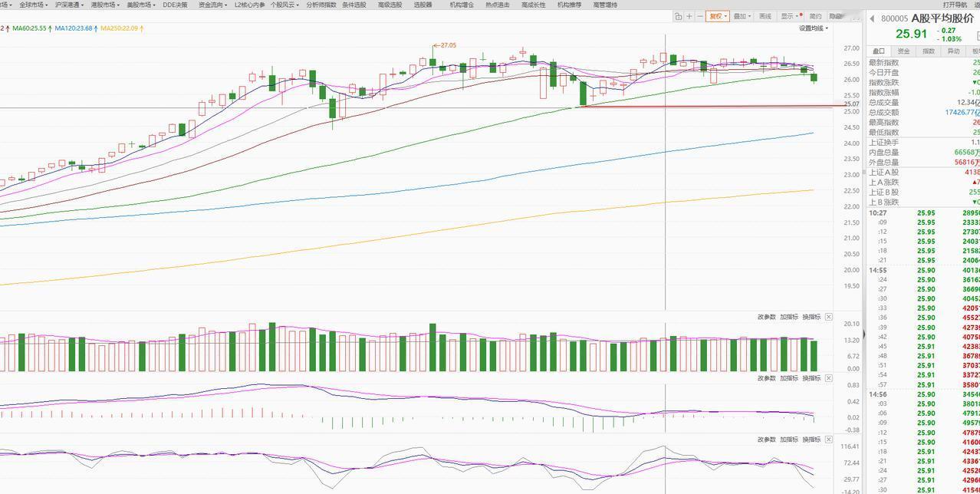Open 美股市场 menu
This screenshot has height=494, width=980.
(141, 5)
